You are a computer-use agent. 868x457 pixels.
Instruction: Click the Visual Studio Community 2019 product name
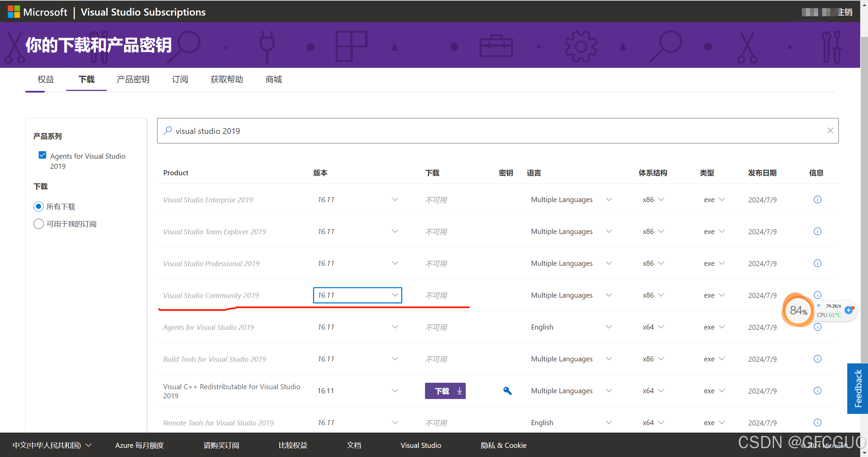(211, 295)
